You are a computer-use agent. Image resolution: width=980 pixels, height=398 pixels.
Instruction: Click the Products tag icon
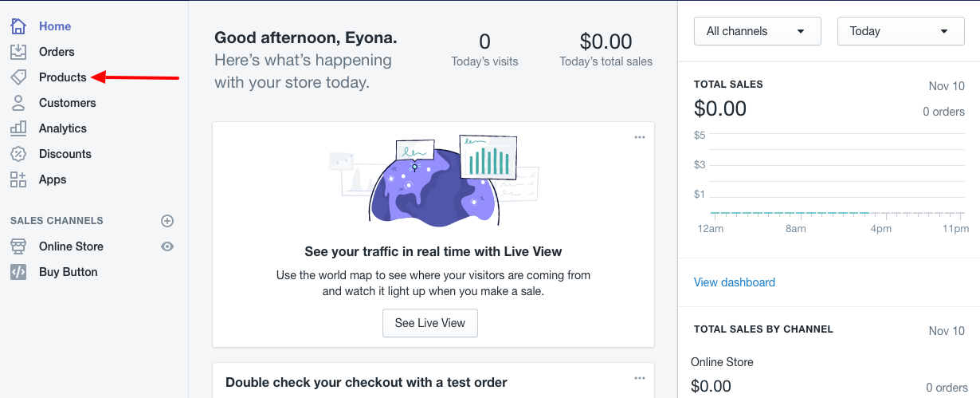click(x=18, y=77)
